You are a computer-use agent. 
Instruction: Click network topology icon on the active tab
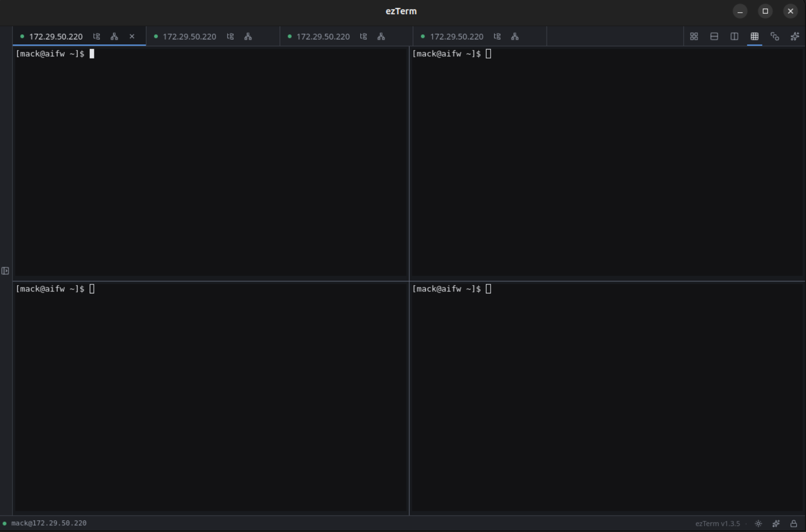point(115,36)
